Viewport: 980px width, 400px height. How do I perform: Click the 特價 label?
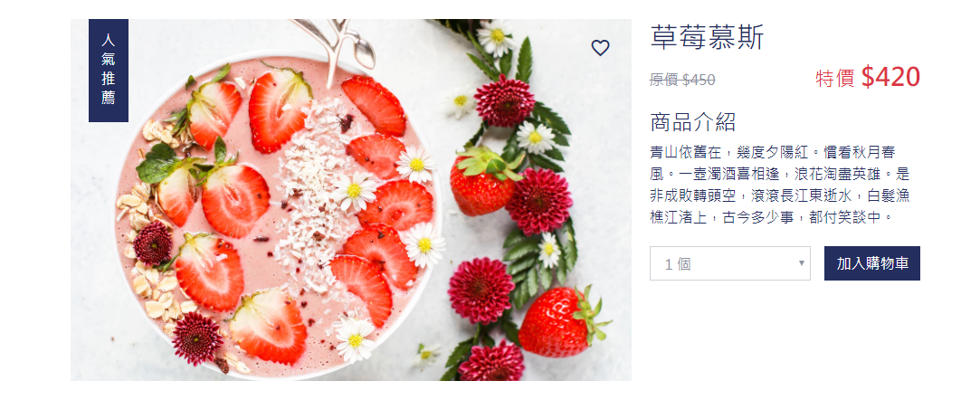click(x=835, y=79)
